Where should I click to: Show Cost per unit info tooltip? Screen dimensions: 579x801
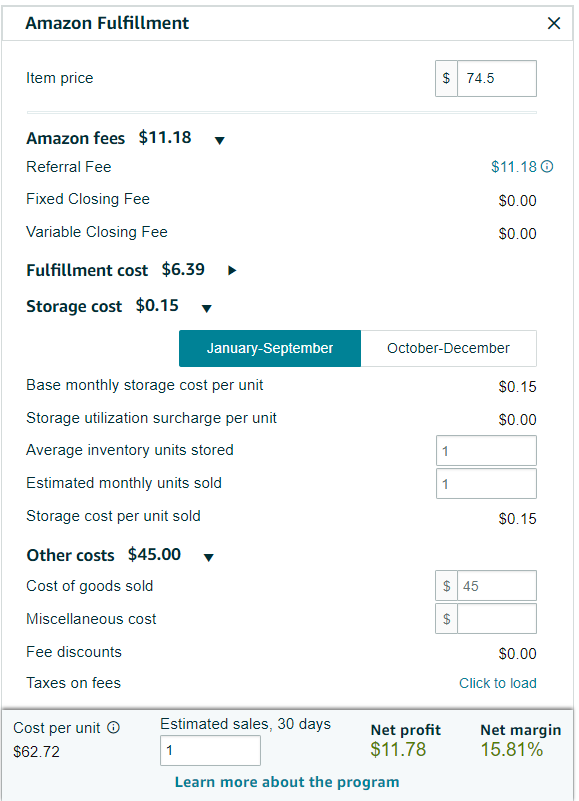(113, 727)
